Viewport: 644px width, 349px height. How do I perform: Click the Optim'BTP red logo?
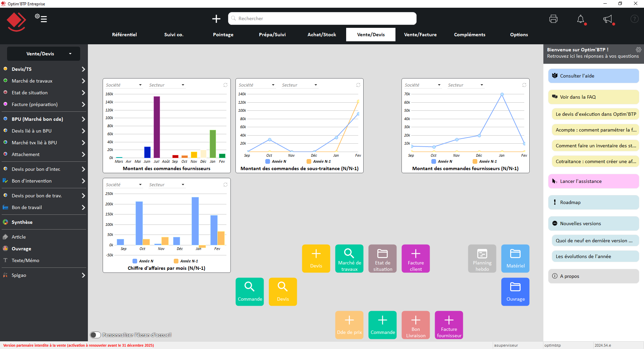tap(16, 22)
